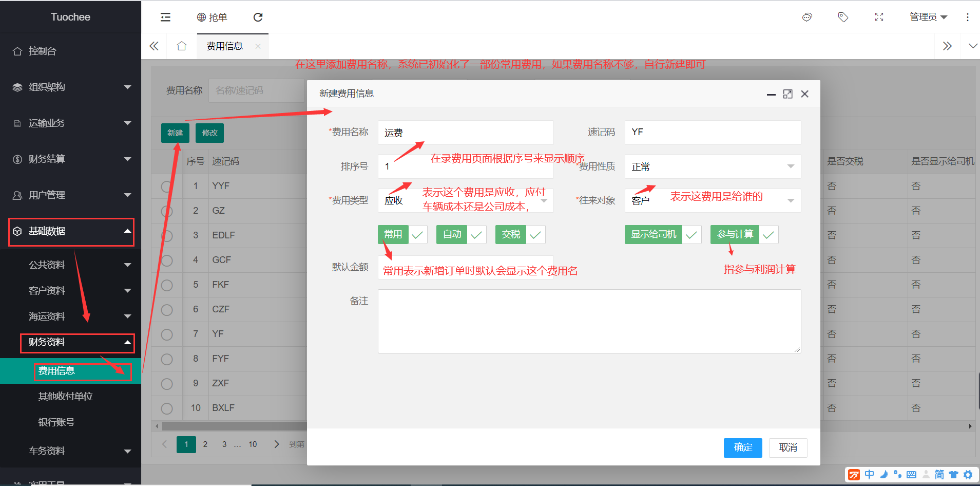Focus the 费用名称 input containing 运费
The height and width of the screenshot is (486, 980).
click(x=466, y=133)
